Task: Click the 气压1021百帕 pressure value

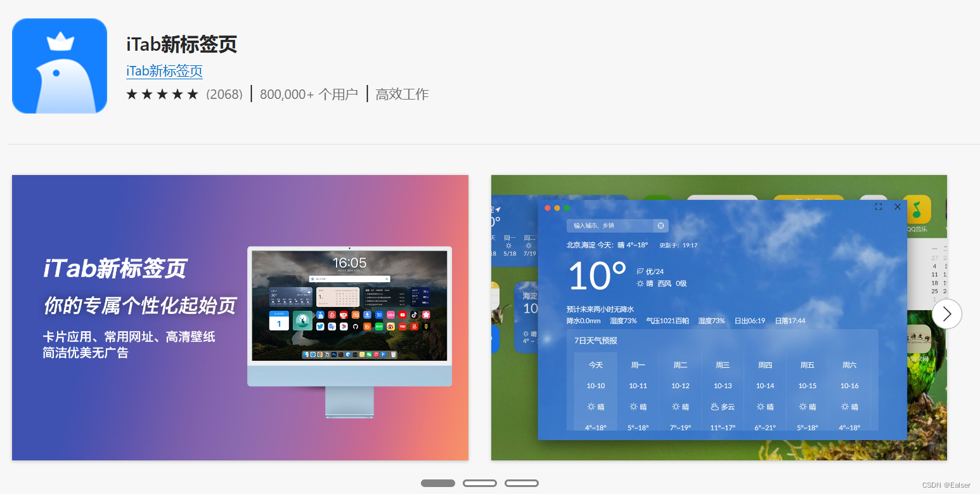Action: (x=667, y=321)
